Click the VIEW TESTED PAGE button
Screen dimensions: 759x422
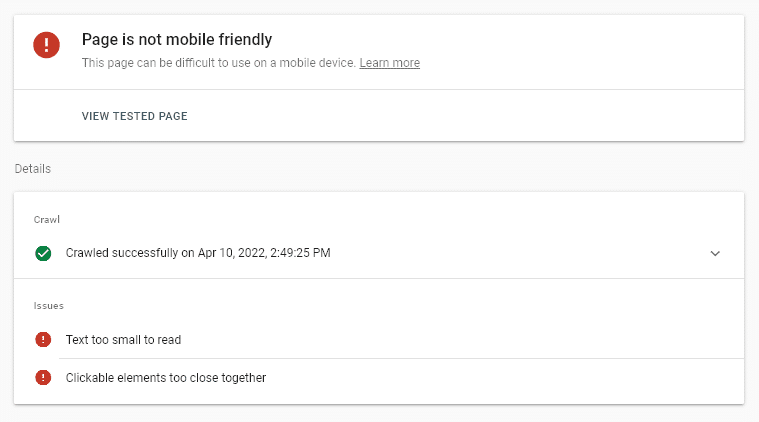click(x=135, y=116)
